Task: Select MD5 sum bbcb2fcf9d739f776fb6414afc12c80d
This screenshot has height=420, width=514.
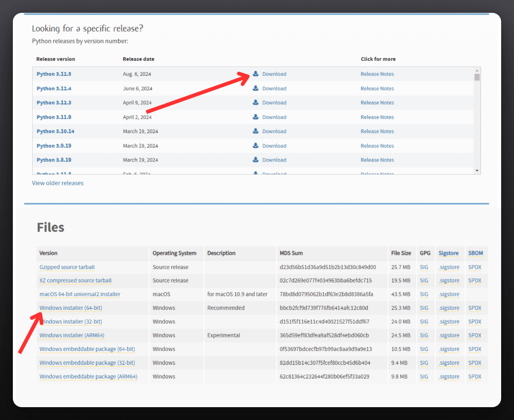Action: point(324,308)
